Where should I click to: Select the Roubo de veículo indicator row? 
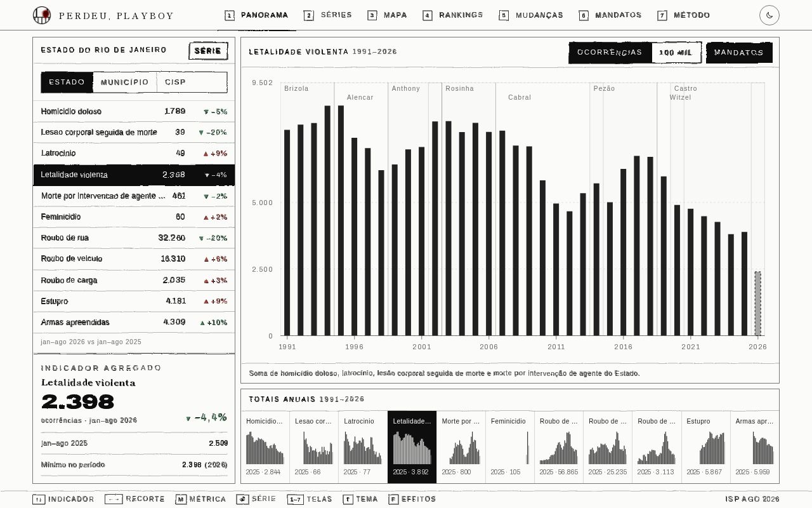point(134,258)
